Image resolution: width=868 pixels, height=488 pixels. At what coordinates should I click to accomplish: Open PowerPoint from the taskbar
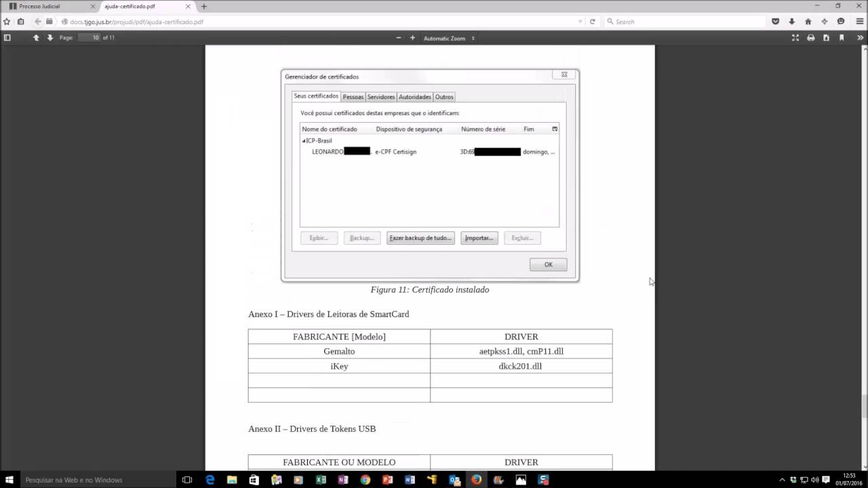coord(387,480)
